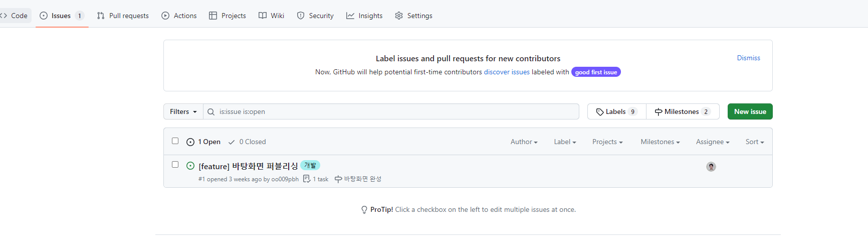The height and width of the screenshot is (246, 868).
Task: Open the Author filter dropdown
Action: point(524,142)
